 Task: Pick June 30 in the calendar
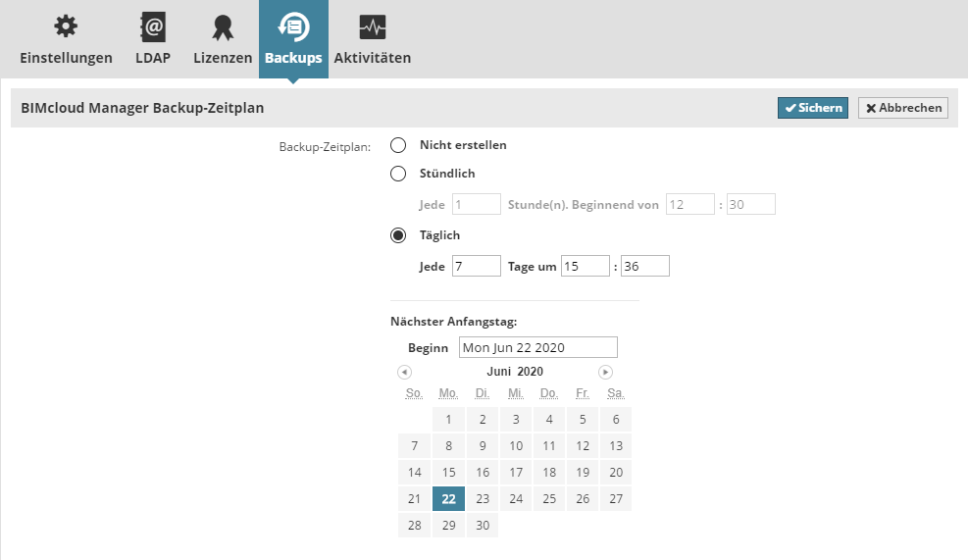point(482,525)
